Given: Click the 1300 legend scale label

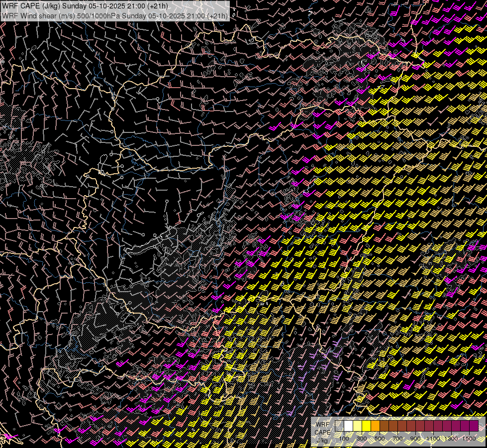Looking at the screenshot, I should (451, 439).
